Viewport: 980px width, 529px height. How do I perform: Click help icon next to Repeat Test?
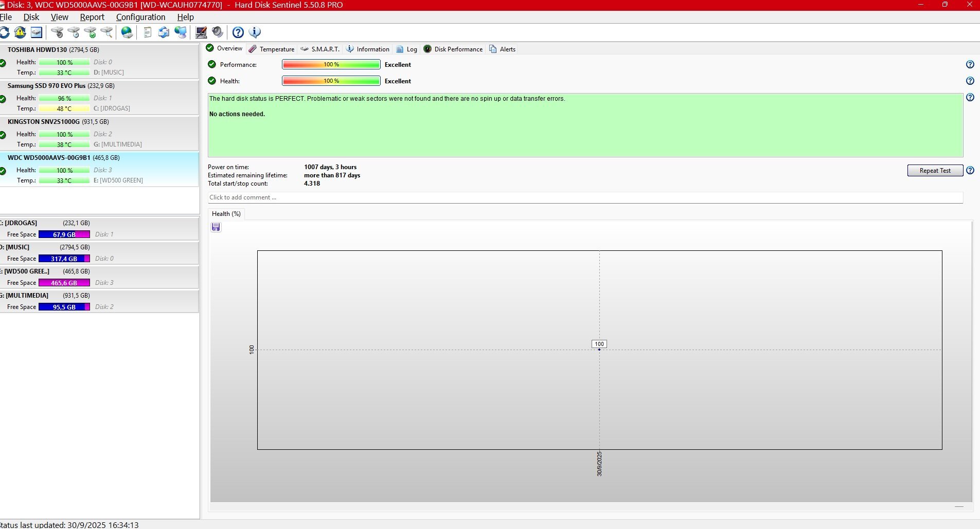[970, 171]
